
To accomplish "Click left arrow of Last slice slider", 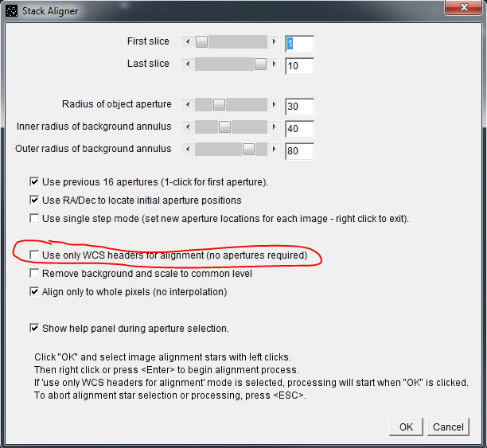I will [187, 64].
